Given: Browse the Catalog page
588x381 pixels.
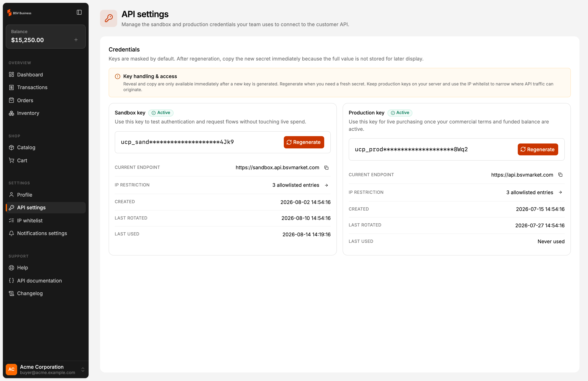Looking at the screenshot, I should (46, 147).
